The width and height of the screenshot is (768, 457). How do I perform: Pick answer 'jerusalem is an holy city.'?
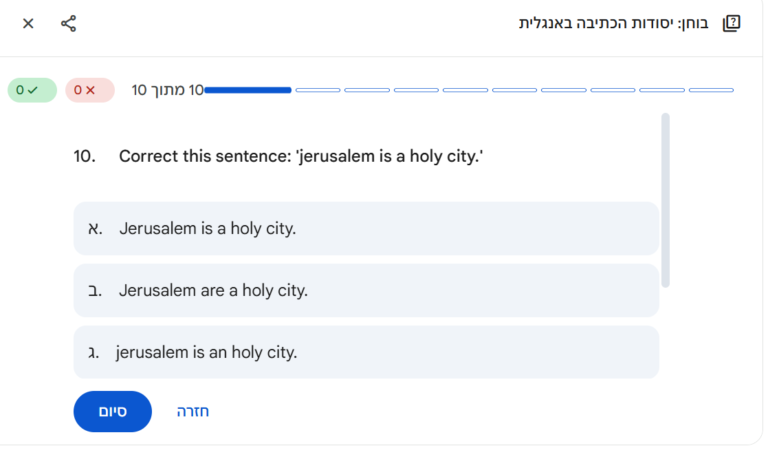[366, 352]
